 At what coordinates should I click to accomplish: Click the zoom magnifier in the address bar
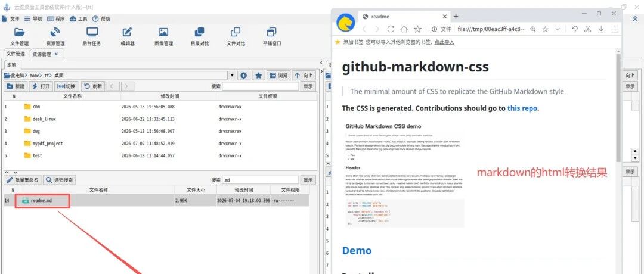pos(533,29)
